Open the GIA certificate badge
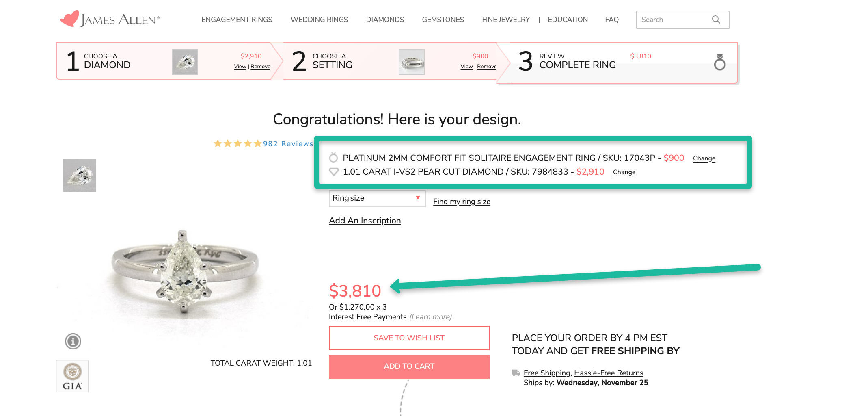868x416 pixels. (x=72, y=376)
